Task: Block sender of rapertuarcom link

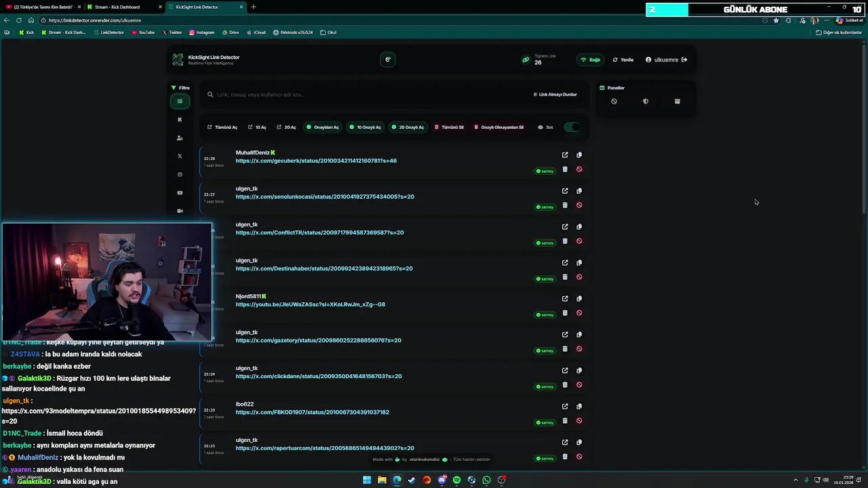Action: (x=579, y=457)
